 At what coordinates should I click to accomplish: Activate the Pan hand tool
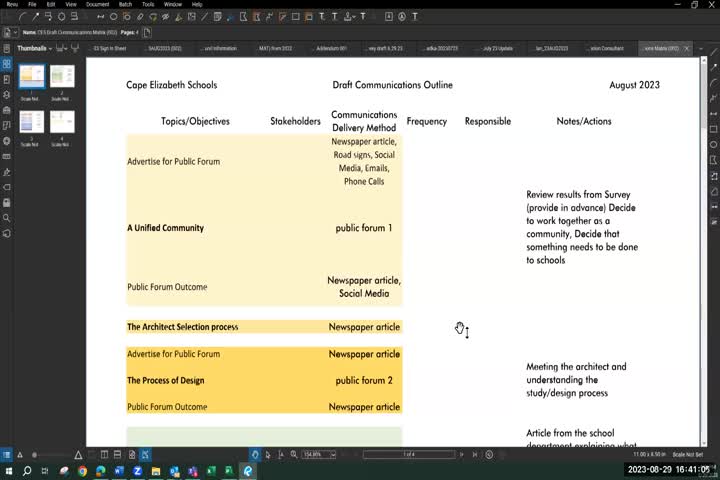point(255,455)
